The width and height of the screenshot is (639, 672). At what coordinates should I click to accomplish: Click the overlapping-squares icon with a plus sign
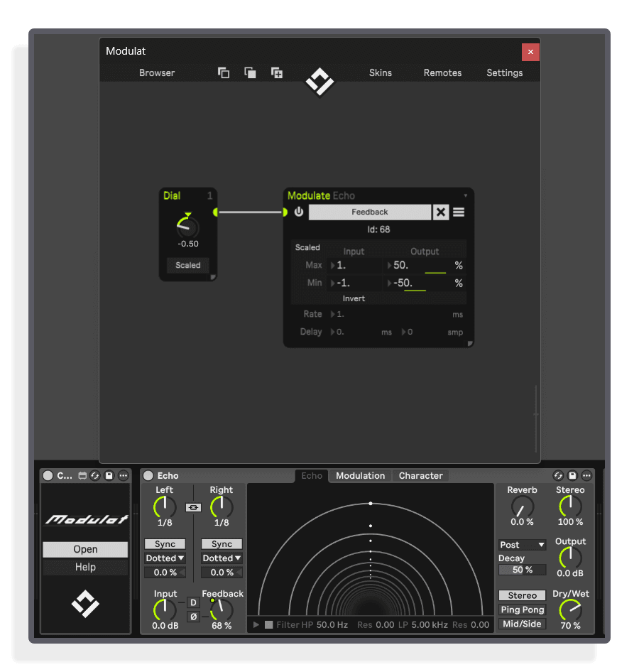pos(277,73)
